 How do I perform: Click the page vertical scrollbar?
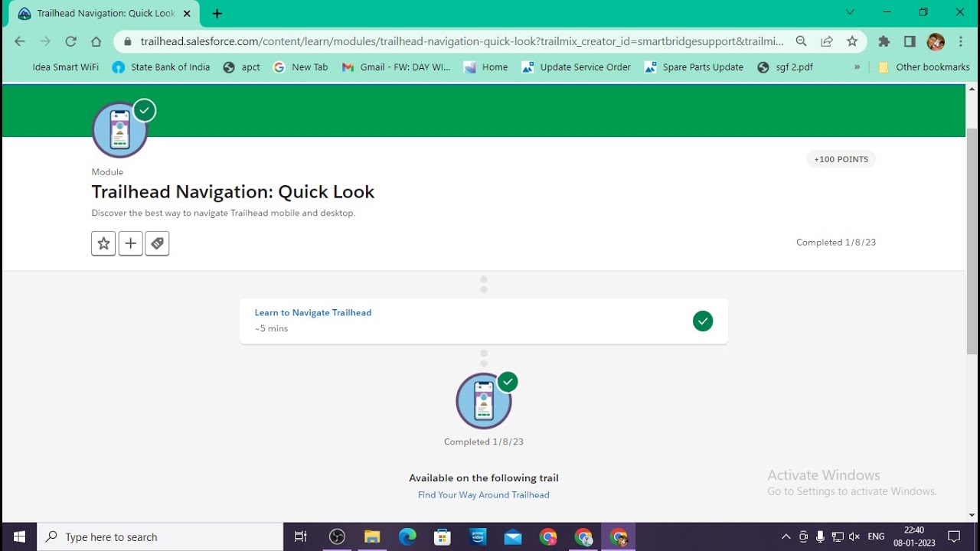972,241
